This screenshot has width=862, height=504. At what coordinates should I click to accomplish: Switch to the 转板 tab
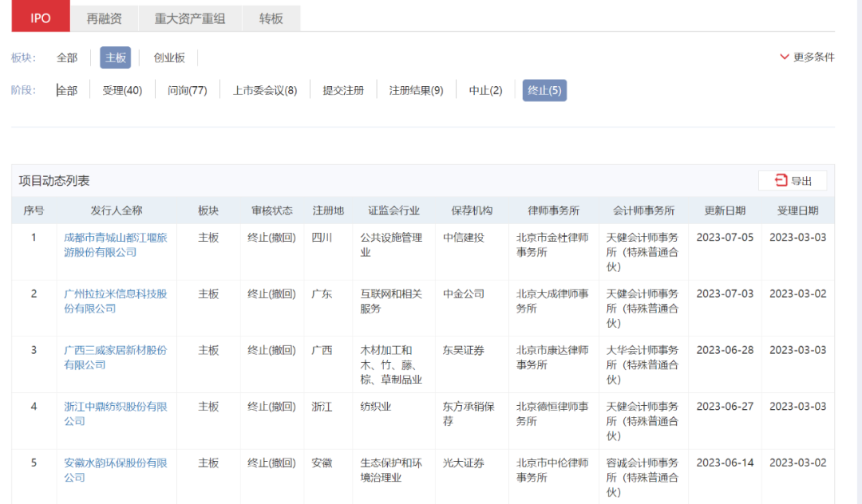pos(271,17)
